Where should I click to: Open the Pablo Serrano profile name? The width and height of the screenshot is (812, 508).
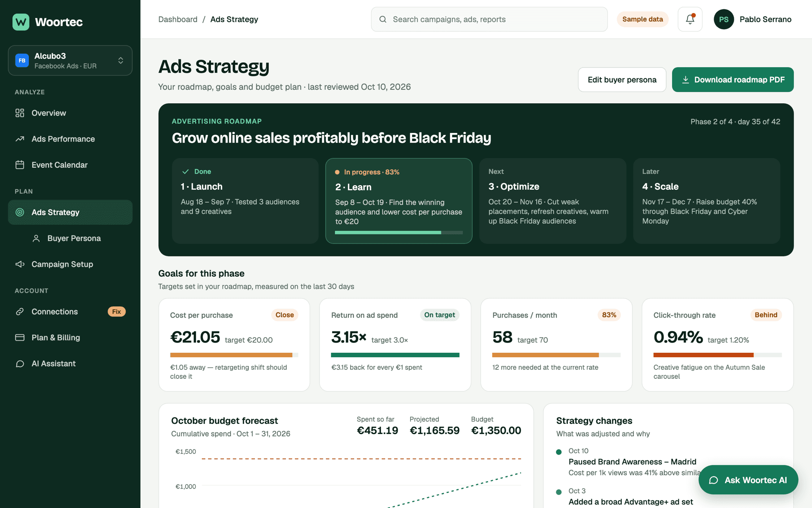(x=765, y=20)
